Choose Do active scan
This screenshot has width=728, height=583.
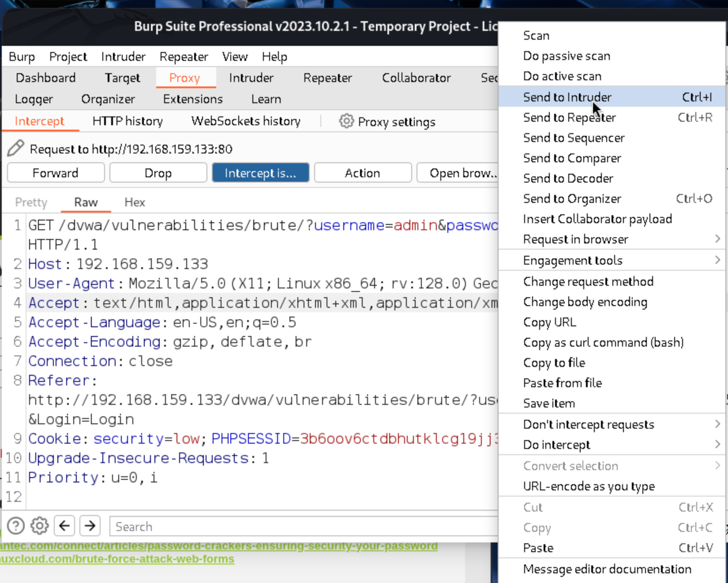[612, 76]
